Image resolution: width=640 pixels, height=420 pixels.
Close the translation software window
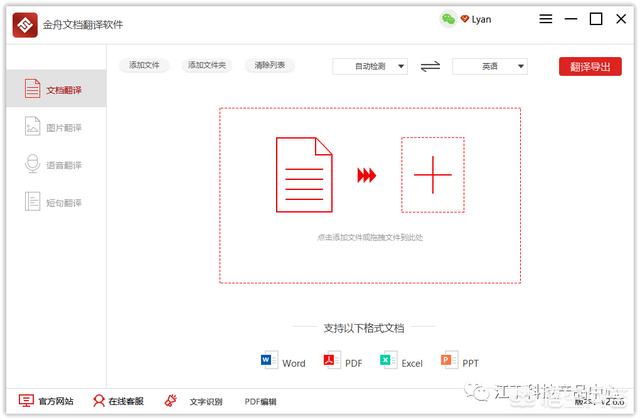pos(621,19)
